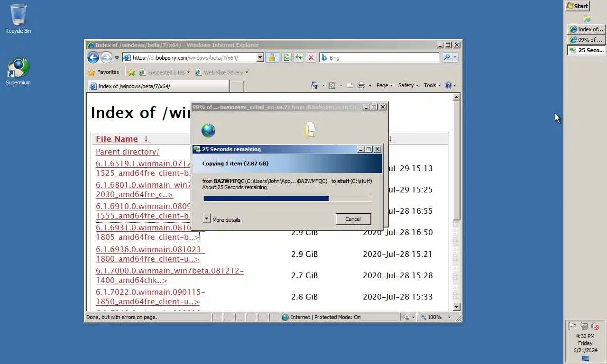Screen dimensions: 607x364
Task: Open the Parent directory/ link
Action: point(128,152)
